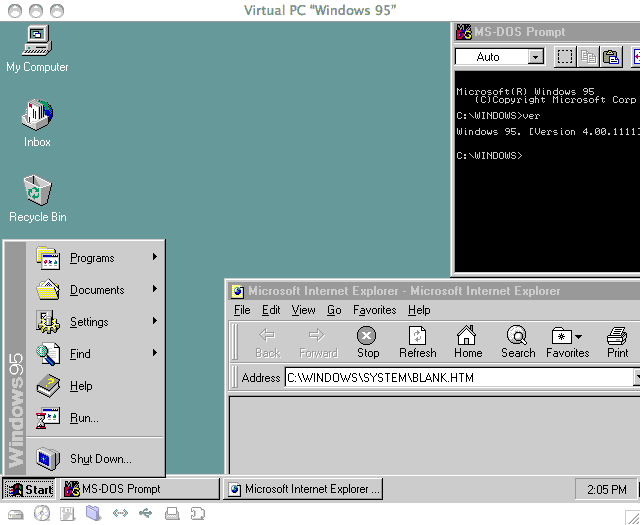Screen dimensions: 640x525
Task: Click the Copy icon in MS-DOS Prompt toolbar
Action: [588, 57]
